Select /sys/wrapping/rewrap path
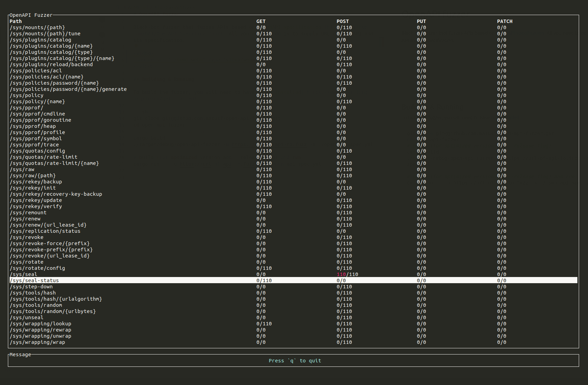The width and height of the screenshot is (588, 385). pos(40,330)
